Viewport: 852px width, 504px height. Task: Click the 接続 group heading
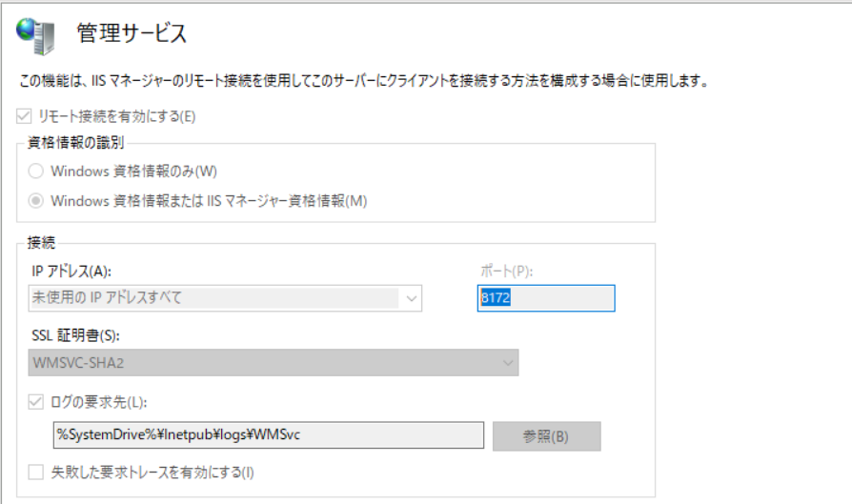tap(41, 242)
